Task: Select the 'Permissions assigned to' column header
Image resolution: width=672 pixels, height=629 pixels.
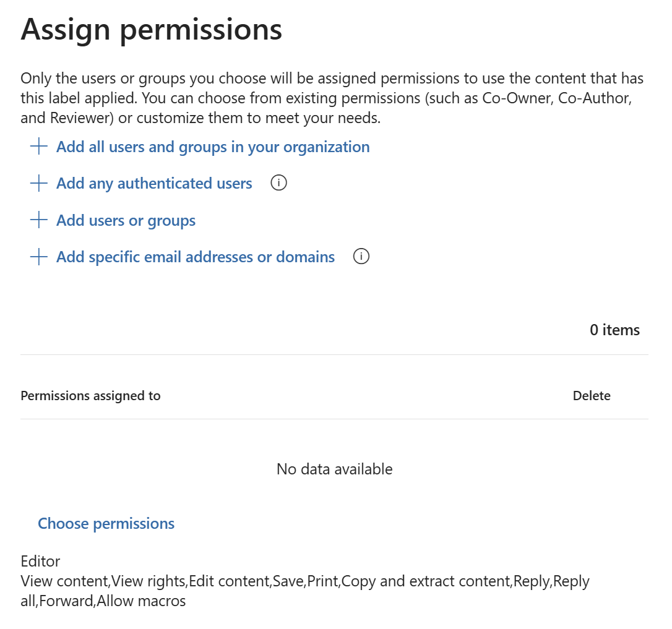Action: click(x=90, y=395)
